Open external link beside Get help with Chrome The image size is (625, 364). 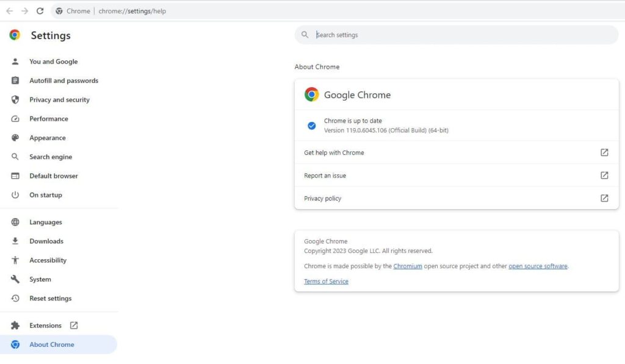point(604,152)
